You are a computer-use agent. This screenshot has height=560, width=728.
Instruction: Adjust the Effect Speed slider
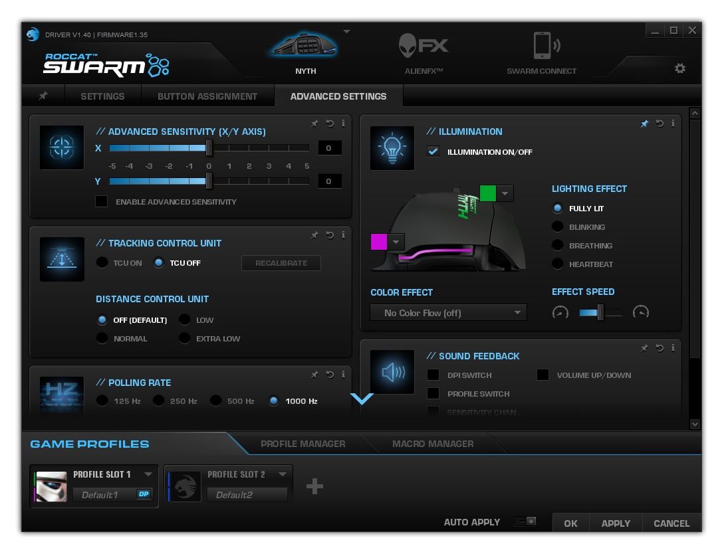[x=600, y=312]
